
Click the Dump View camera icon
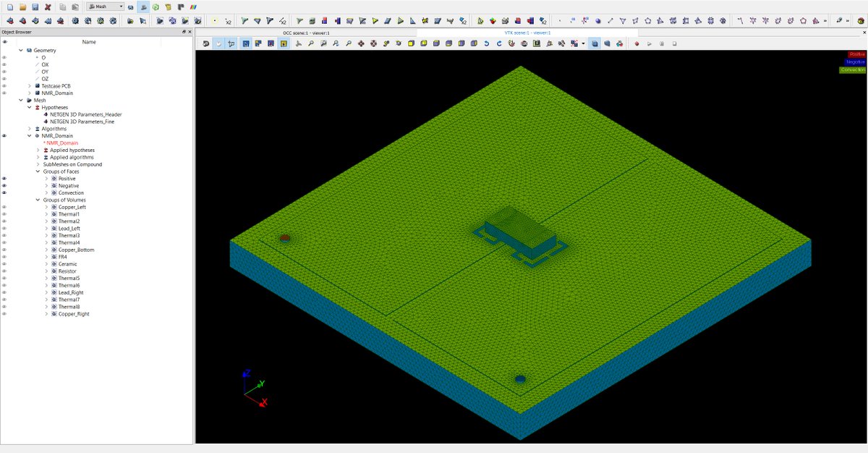pyautogui.click(x=206, y=44)
